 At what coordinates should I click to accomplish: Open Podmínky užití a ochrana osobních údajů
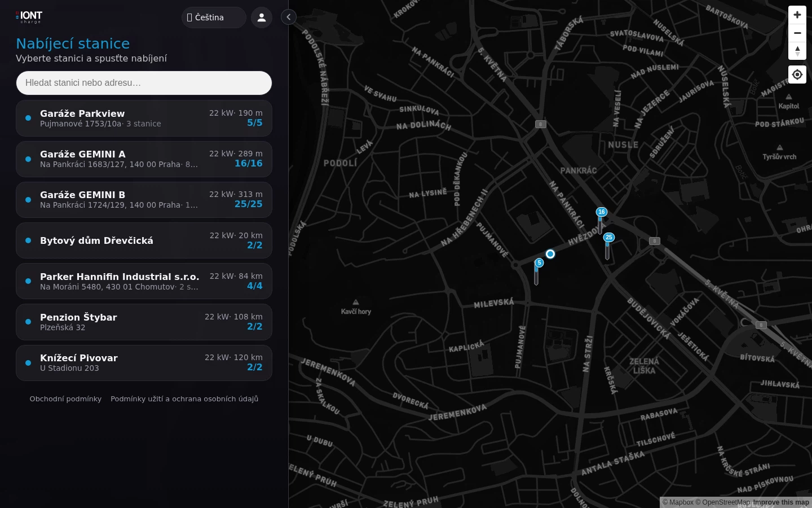click(x=184, y=399)
